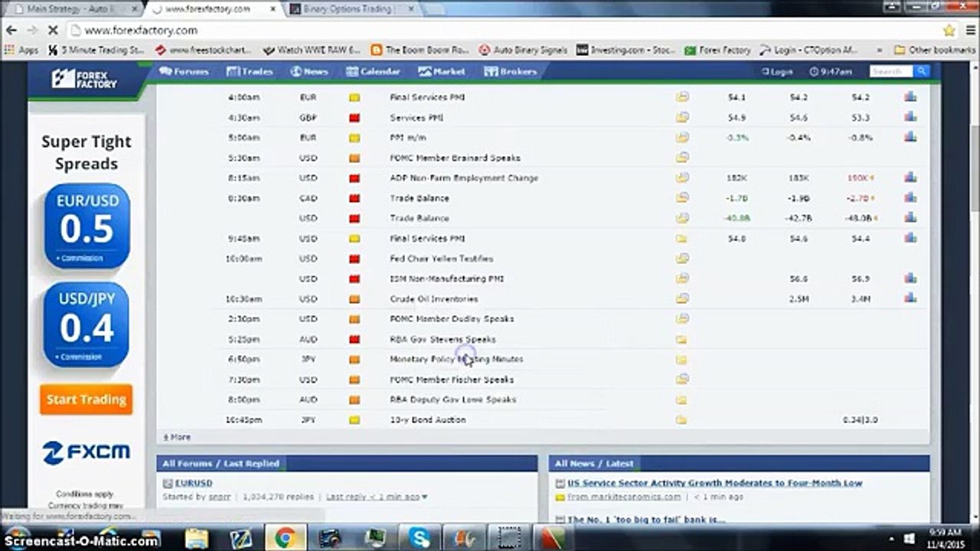Open detail folder for Crude Oil Inventories
980x551 pixels.
tap(682, 298)
